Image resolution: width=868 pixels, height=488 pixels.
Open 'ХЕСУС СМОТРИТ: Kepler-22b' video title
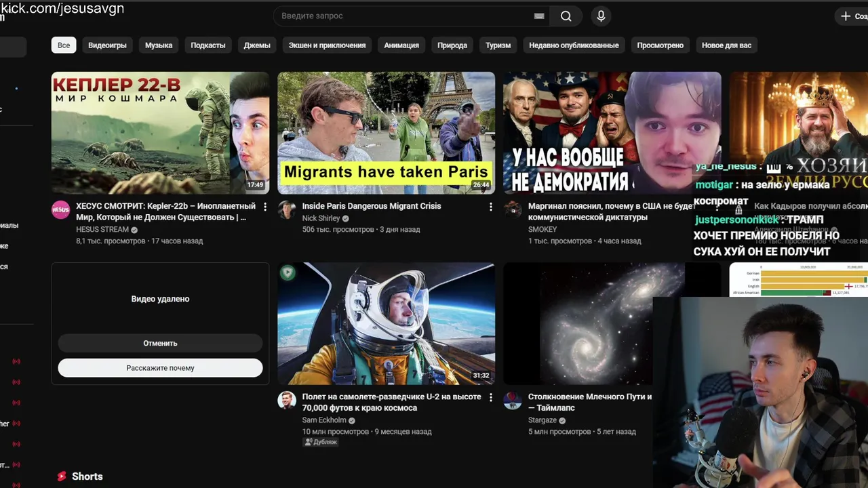pos(165,211)
